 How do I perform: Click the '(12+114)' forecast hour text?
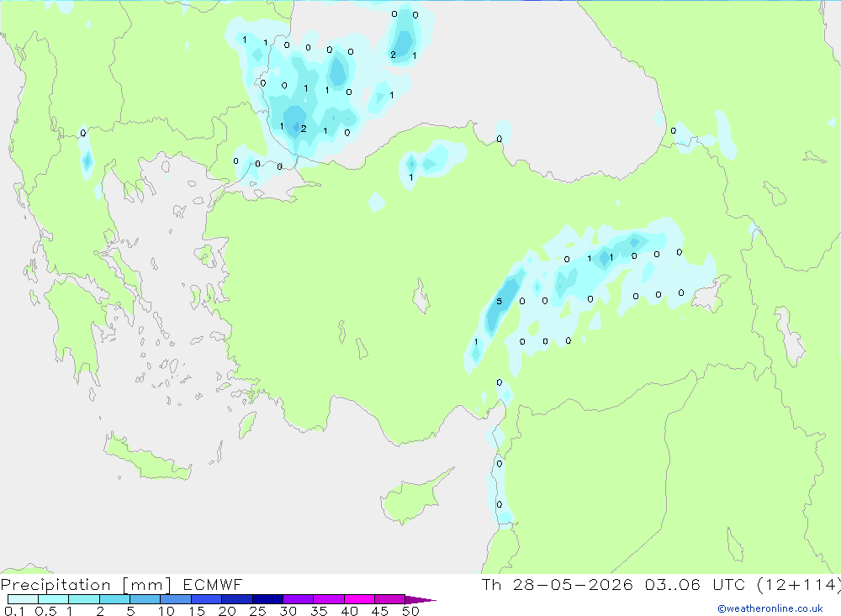tap(799, 585)
